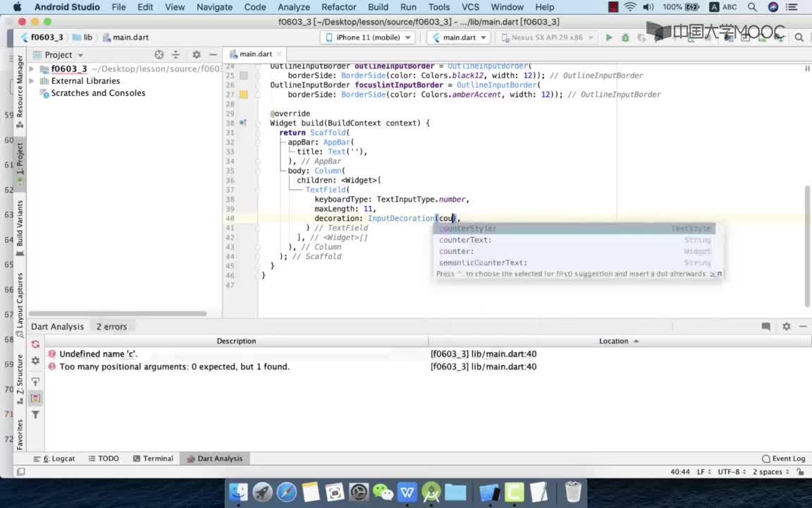Click the feedback speech bubble icon in Dart Analysis
The height and width of the screenshot is (508, 812).
click(x=766, y=326)
